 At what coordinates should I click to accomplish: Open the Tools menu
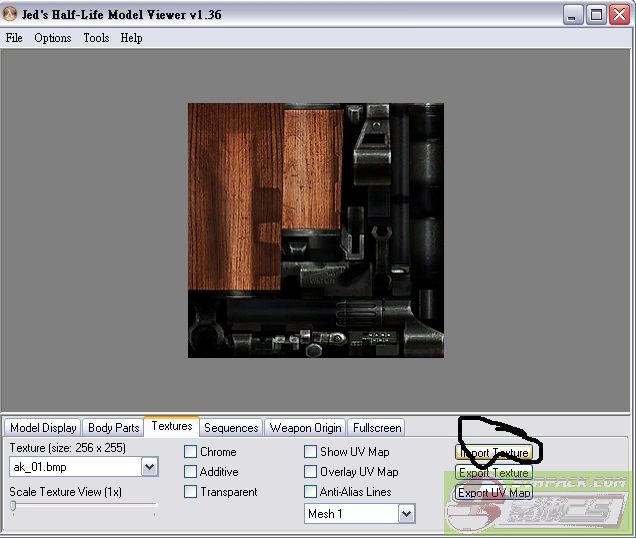(x=96, y=38)
